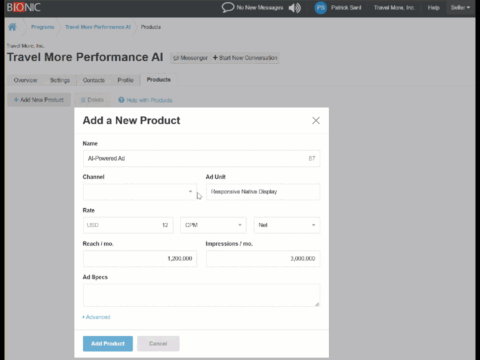Open the Seller menu
Viewport: 480px width, 360px height.
point(460,7)
